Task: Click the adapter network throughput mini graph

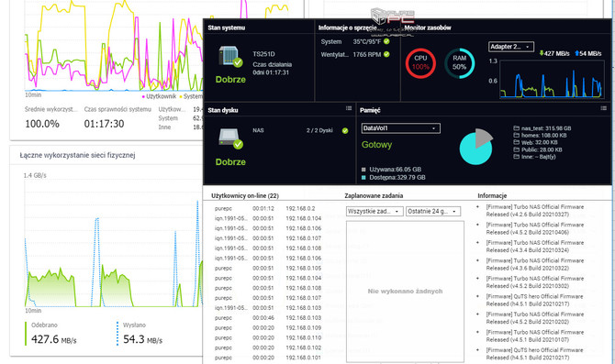Action: (553, 79)
